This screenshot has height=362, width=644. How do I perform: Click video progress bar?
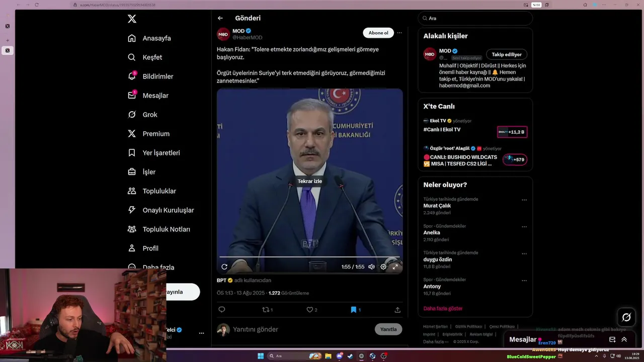click(x=309, y=257)
